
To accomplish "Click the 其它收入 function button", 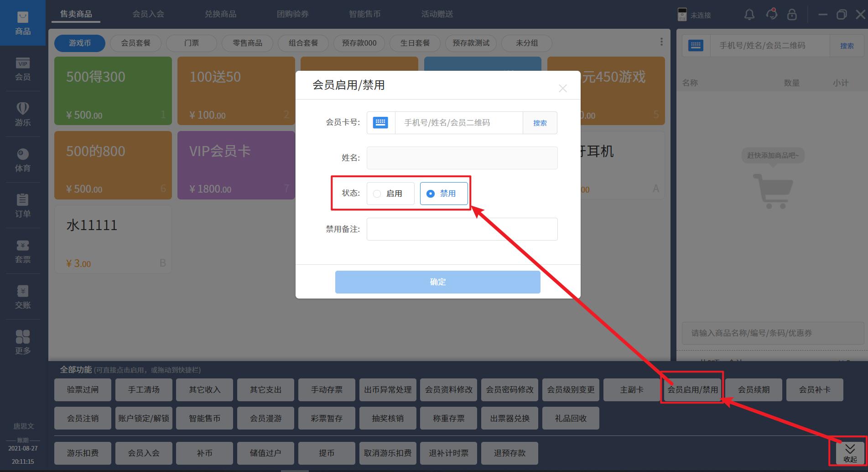I will coord(205,390).
